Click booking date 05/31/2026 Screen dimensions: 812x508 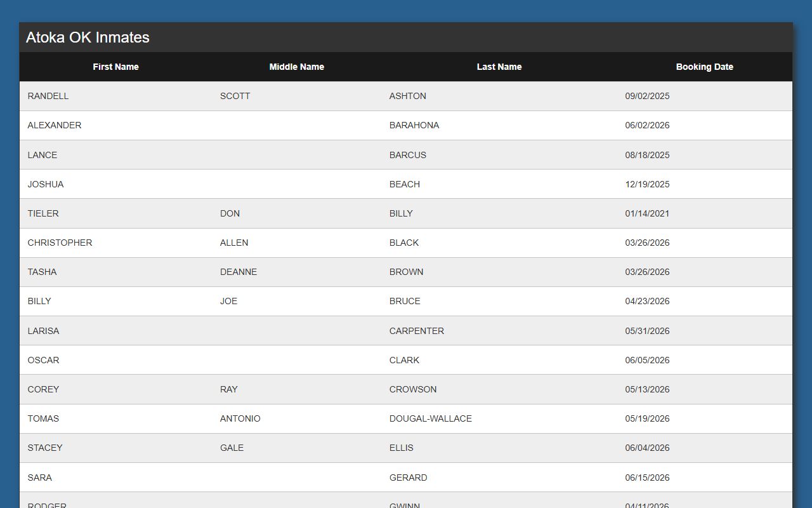click(x=647, y=331)
